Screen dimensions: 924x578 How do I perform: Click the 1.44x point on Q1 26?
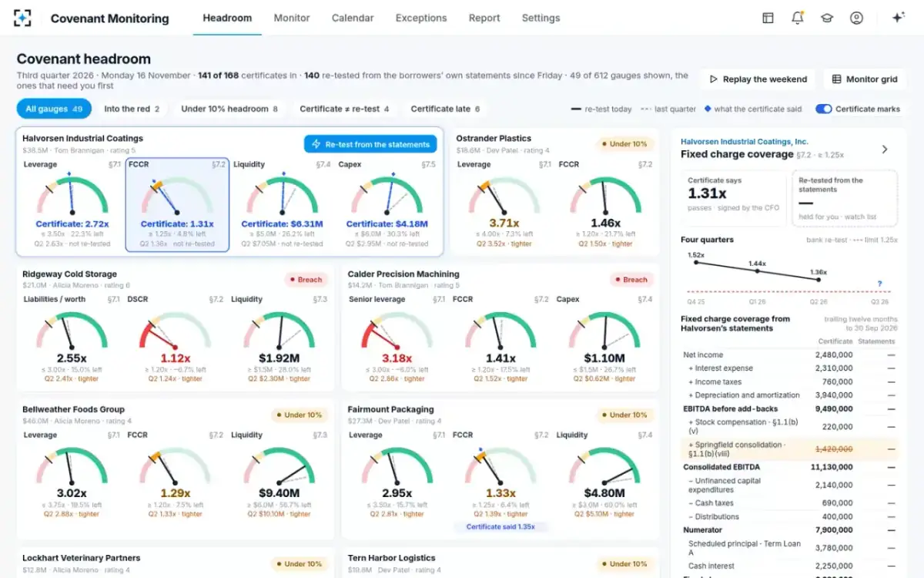758,271
